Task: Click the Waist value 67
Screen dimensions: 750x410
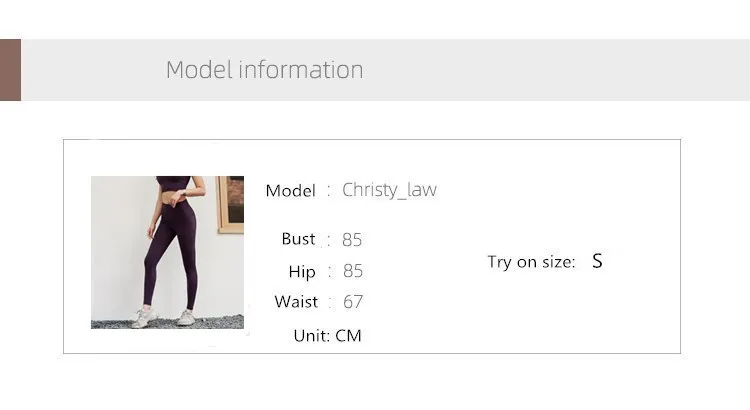Action: tap(353, 302)
